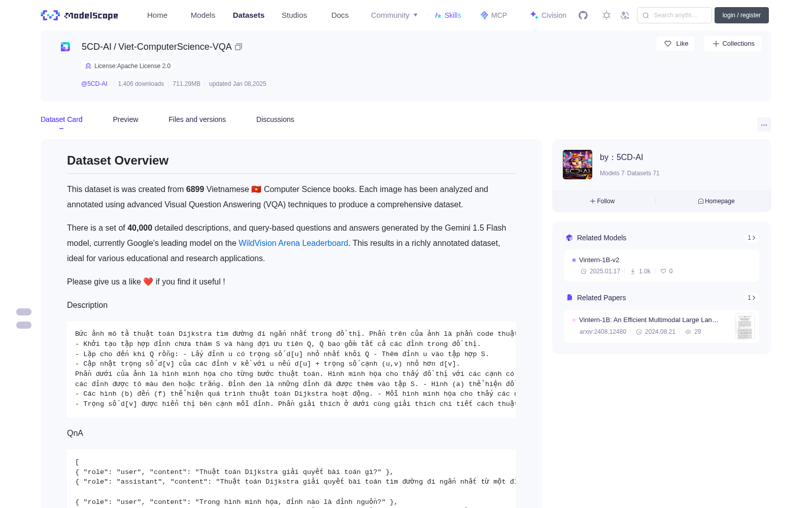Click the Vintern-1B-v2 likes heart icon
Image resolution: width=812 pixels, height=508 pixels.
coord(663,271)
